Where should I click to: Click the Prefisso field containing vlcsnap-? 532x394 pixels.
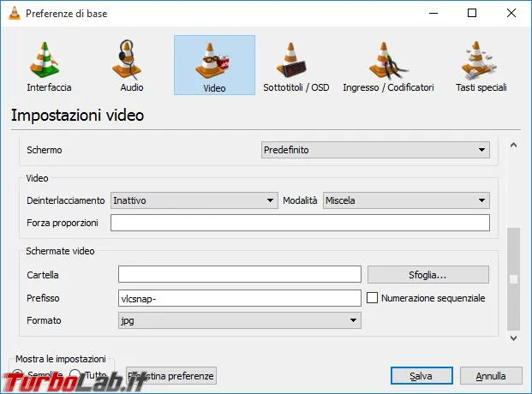tap(240, 298)
